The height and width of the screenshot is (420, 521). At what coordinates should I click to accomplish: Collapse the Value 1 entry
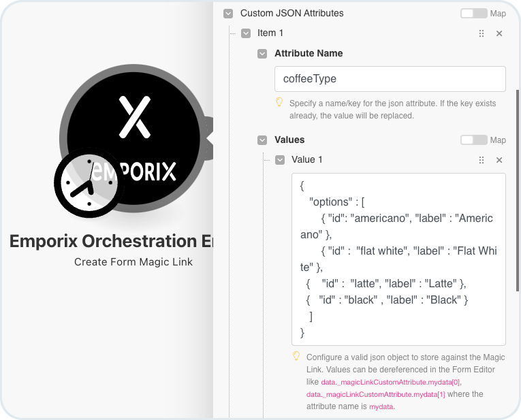tap(280, 160)
